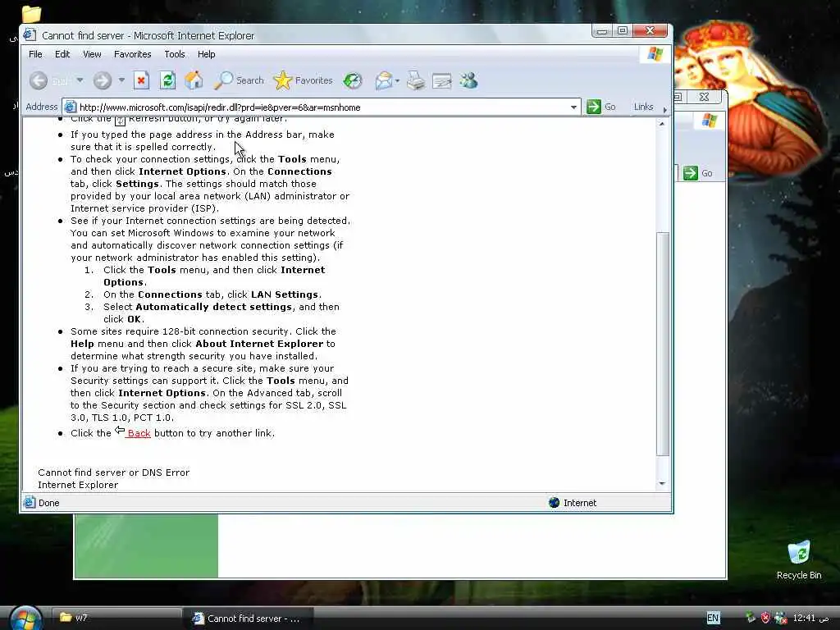This screenshot has width=840, height=630.
Task: Click the red shield security tray icon
Action: 765,618
